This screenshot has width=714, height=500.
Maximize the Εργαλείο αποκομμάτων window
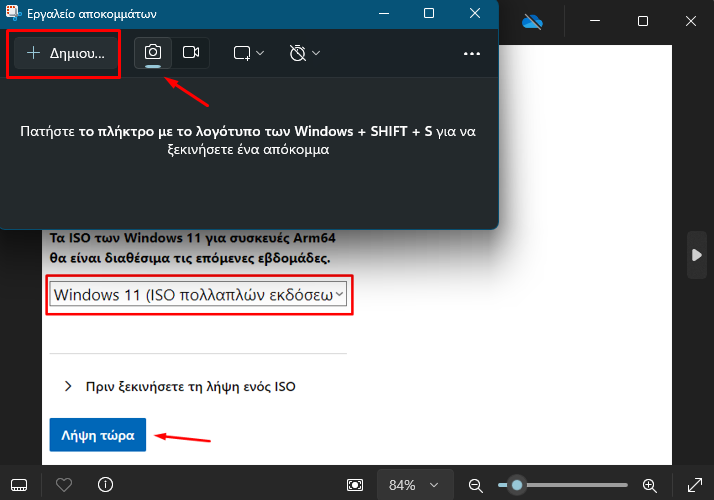[x=429, y=14]
